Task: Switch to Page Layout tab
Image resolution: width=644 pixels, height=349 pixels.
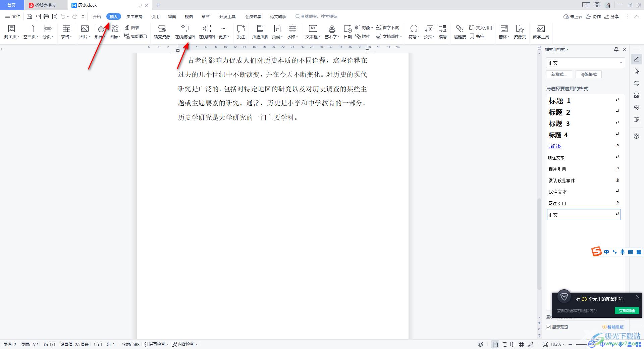Action: click(134, 16)
